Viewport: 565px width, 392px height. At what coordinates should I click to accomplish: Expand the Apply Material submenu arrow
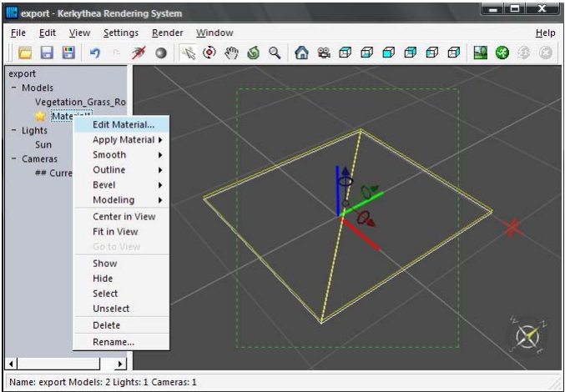[160, 139]
